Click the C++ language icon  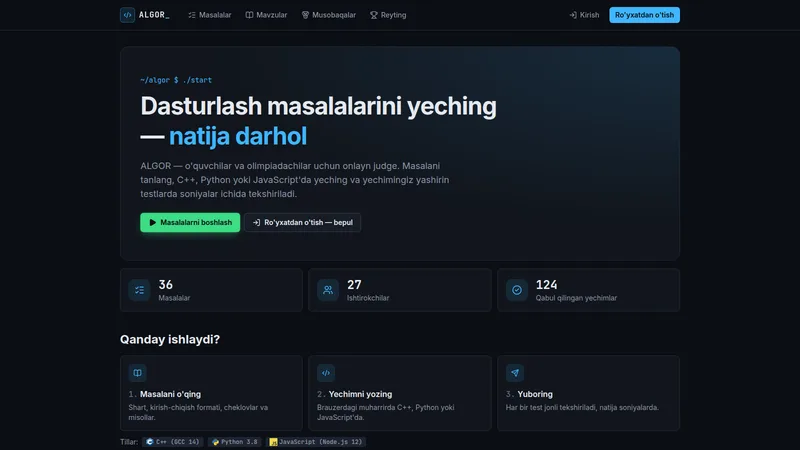[x=149, y=442]
